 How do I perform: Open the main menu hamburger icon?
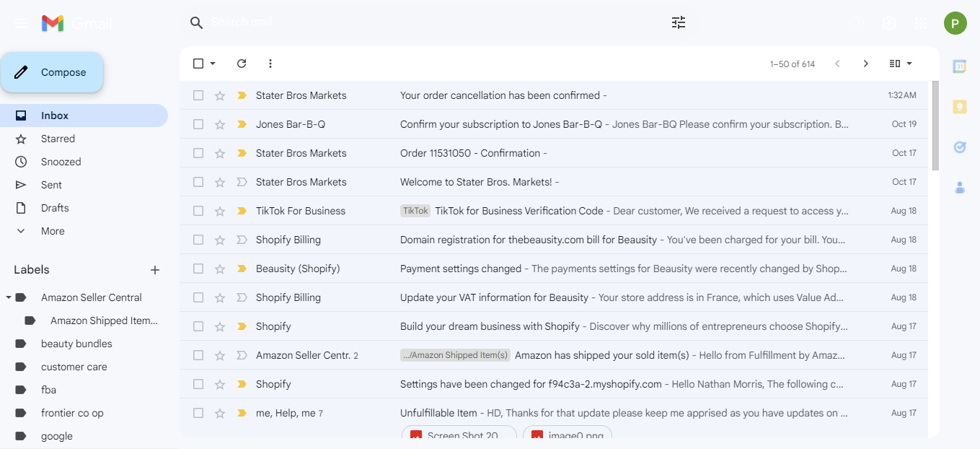point(21,23)
